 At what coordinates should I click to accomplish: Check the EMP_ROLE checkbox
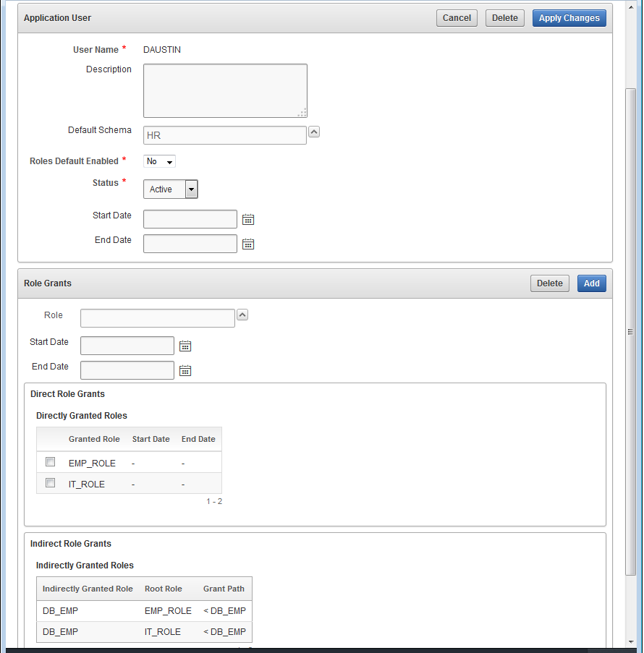[x=51, y=462]
